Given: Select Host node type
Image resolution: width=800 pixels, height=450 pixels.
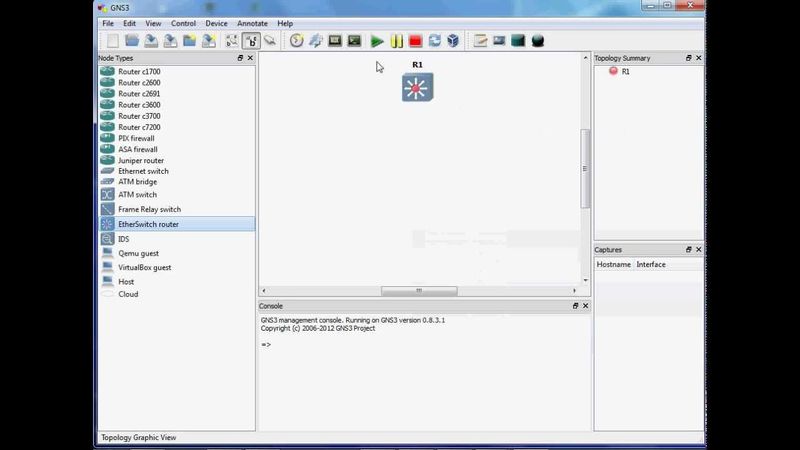Looking at the screenshot, I should click(x=177, y=282).
